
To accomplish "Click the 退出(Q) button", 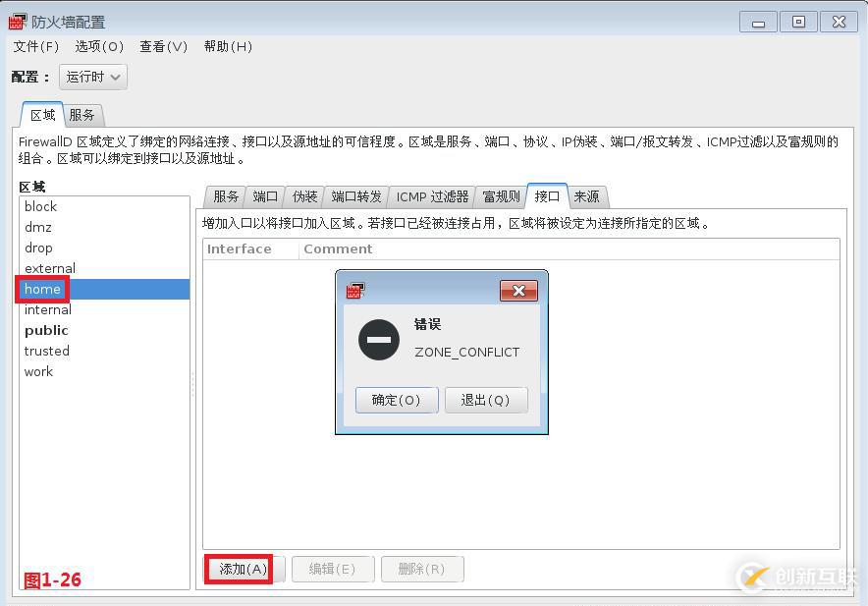I will (x=486, y=400).
